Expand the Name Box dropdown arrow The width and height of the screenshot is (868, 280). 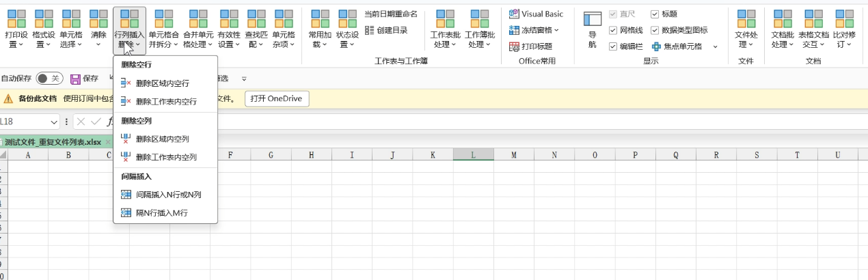click(55, 122)
